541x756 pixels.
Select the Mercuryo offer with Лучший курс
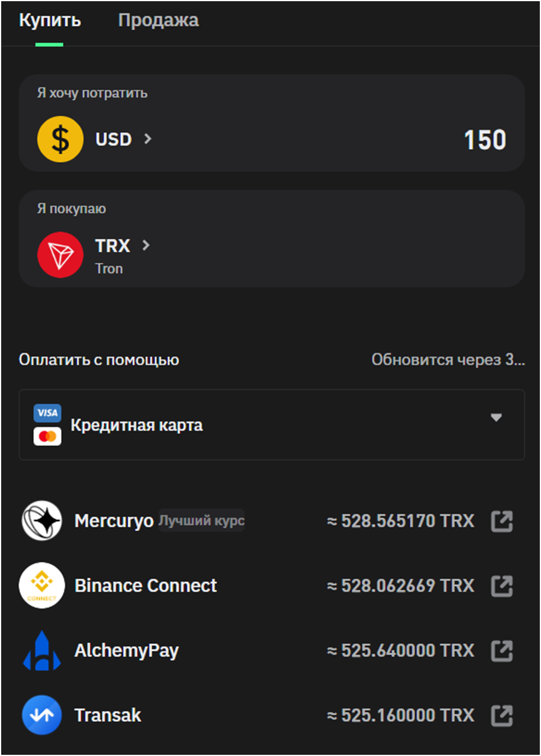click(x=270, y=521)
